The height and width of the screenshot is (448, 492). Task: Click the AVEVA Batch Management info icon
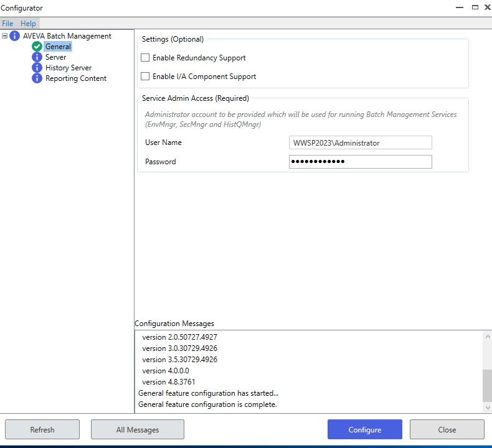(14, 35)
